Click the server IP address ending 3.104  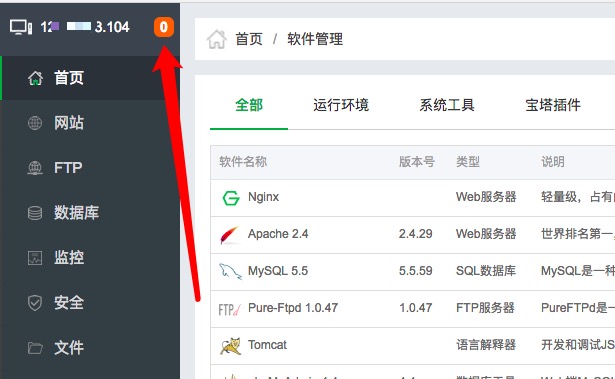[x=85, y=27]
